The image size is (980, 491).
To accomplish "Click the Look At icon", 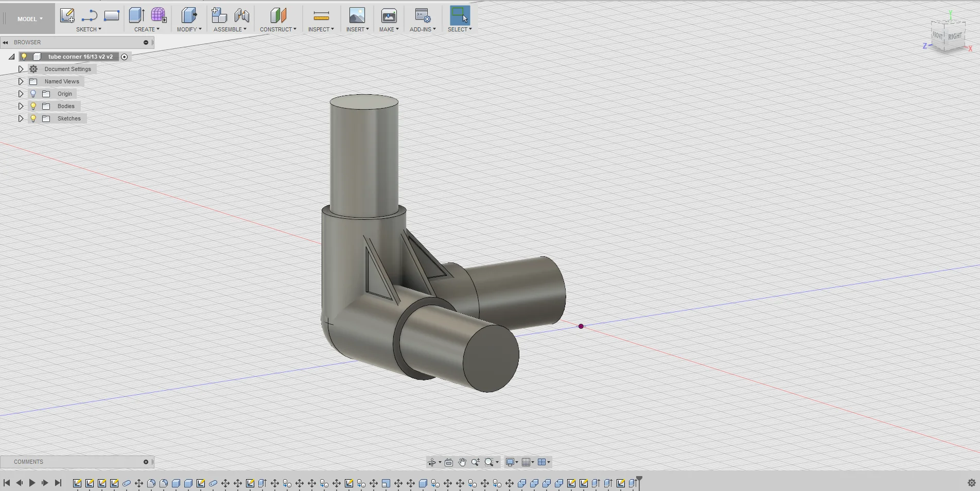I will point(449,462).
